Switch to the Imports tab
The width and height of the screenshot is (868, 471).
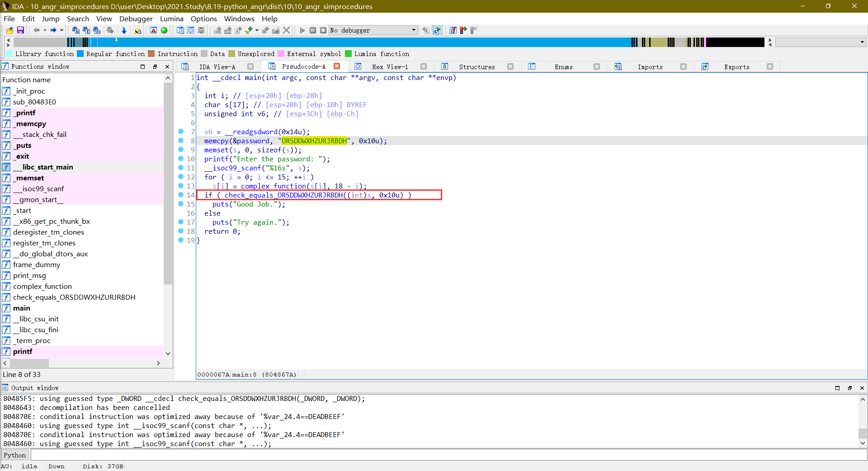pyautogui.click(x=650, y=66)
